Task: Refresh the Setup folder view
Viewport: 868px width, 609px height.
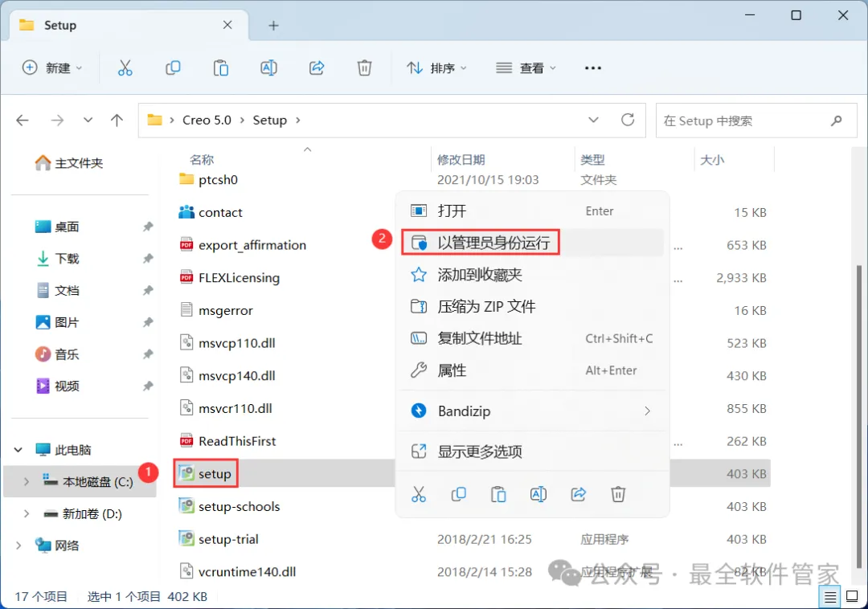Action: pyautogui.click(x=628, y=120)
